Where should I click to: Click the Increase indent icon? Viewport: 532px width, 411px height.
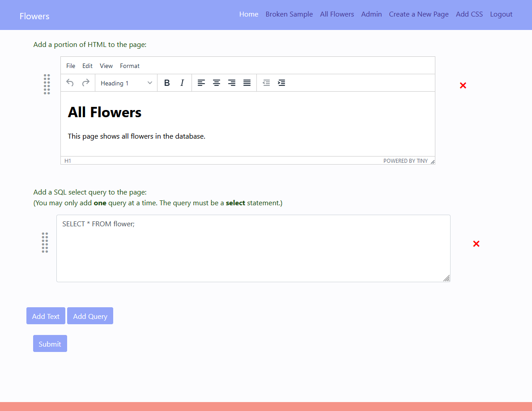[x=281, y=83]
